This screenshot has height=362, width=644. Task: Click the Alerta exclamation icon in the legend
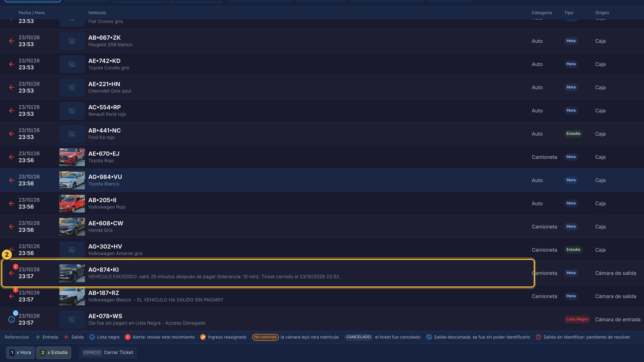128,337
